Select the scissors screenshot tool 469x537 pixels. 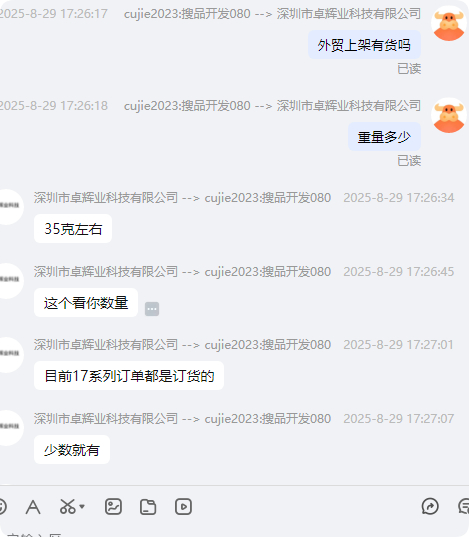67,507
